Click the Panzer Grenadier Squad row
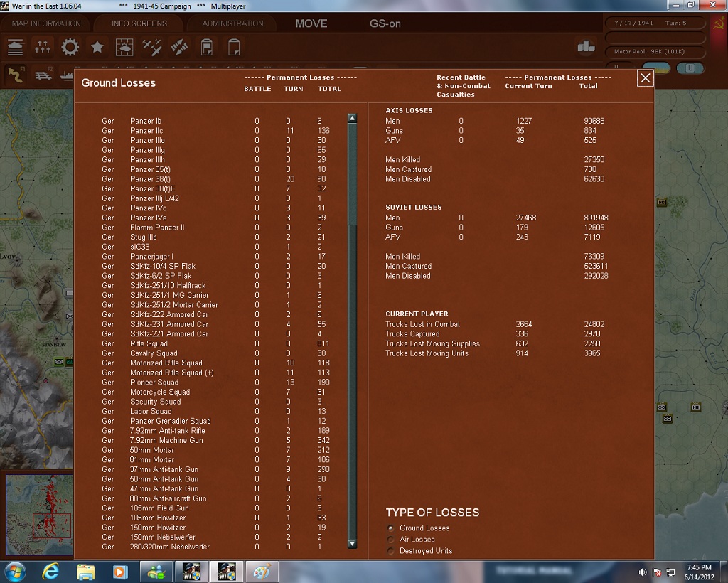The image size is (728, 583). coord(215,421)
